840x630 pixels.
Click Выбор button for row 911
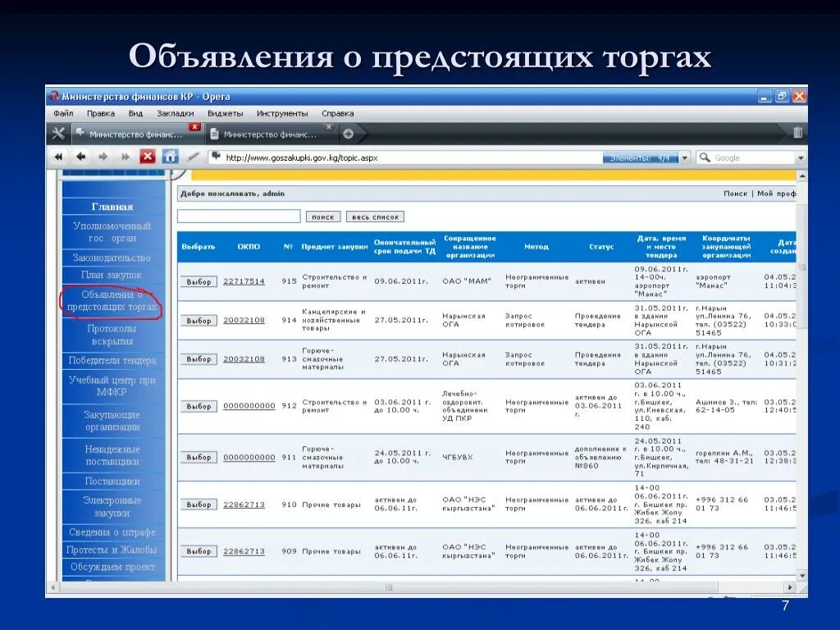(x=199, y=458)
